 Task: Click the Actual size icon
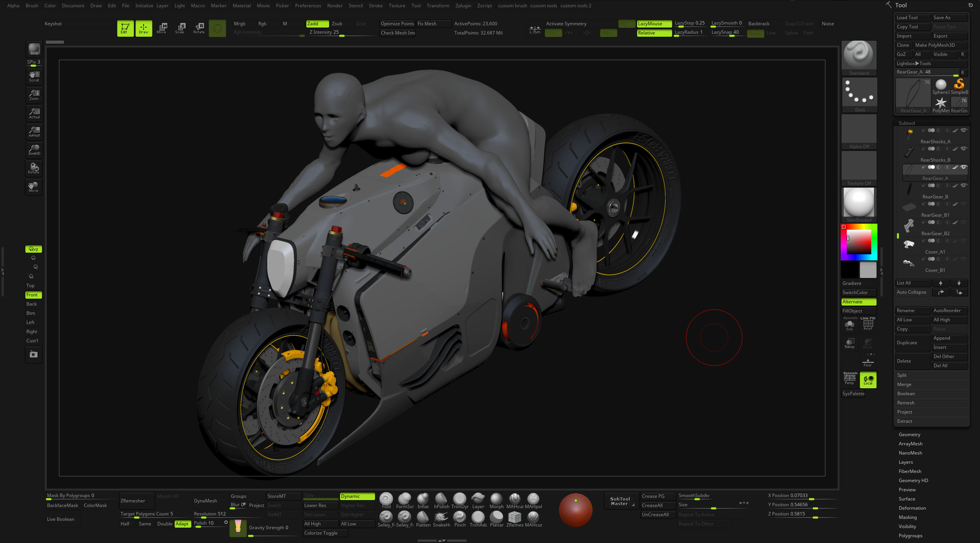34,113
